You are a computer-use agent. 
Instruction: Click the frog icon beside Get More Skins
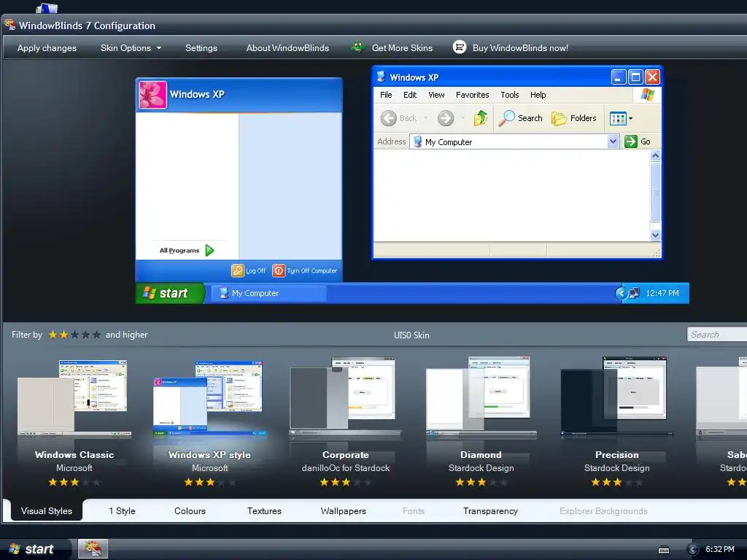point(357,47)
